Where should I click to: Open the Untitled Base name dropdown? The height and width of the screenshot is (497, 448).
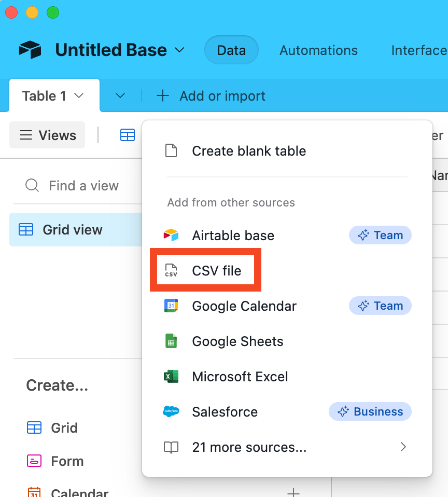click(x=179, y=50)
